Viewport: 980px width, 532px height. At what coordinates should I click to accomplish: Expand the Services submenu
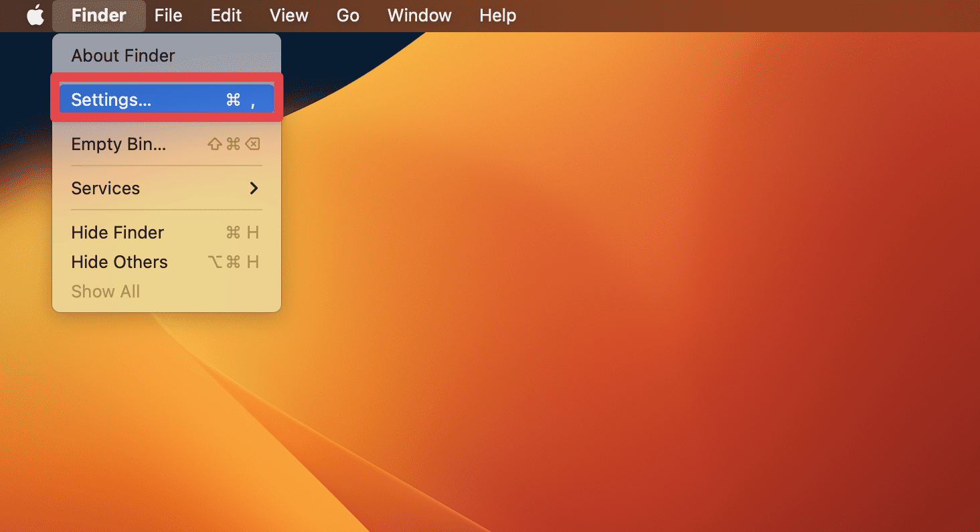(167, 188)
